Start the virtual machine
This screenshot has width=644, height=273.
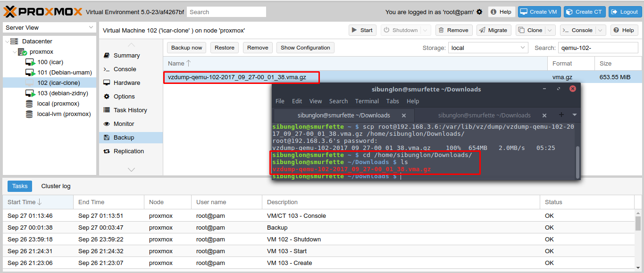(363, 30)
